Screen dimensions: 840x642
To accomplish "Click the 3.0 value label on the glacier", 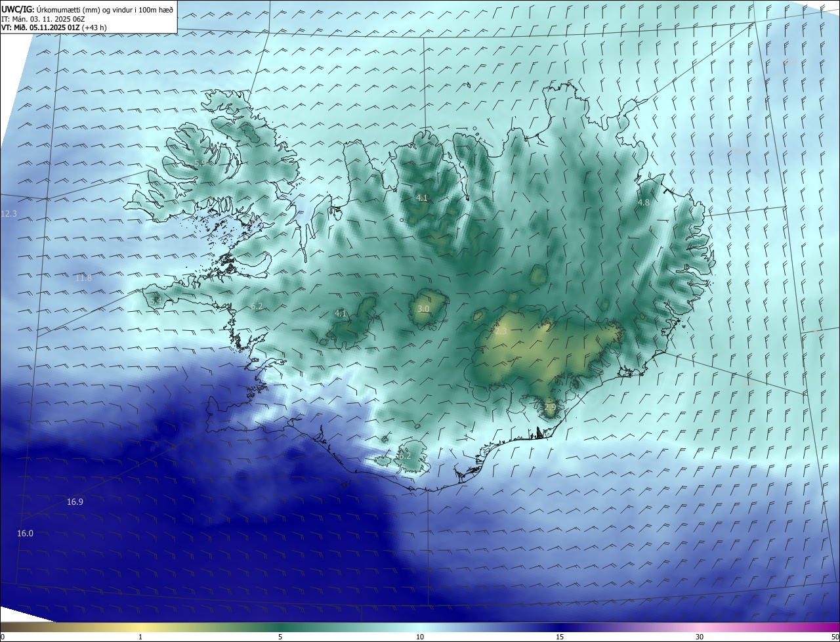I will [423, 309].
